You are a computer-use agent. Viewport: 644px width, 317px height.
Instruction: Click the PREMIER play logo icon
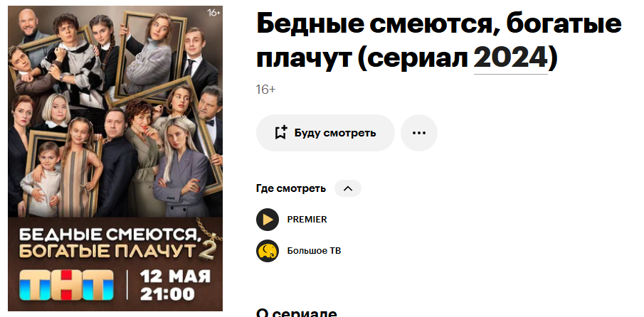pos(268,220)
